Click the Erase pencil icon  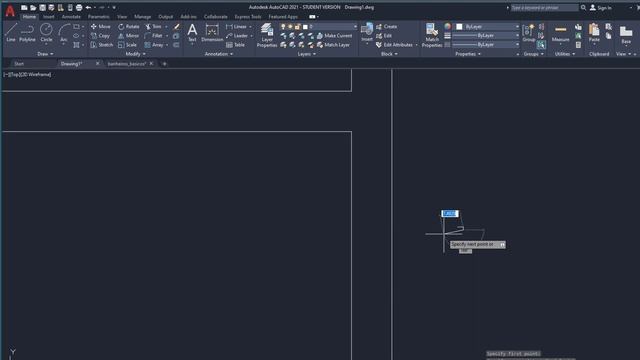click(176, 27)
